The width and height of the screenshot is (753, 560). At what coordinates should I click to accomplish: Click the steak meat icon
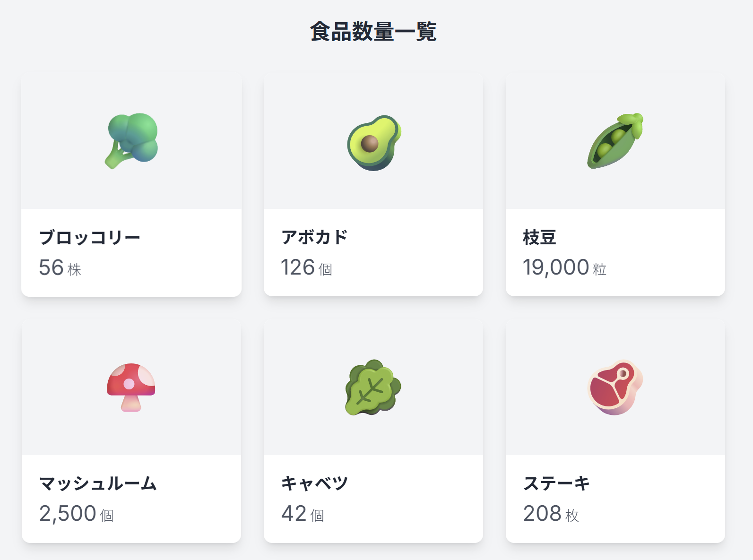(x=615, y=388)
